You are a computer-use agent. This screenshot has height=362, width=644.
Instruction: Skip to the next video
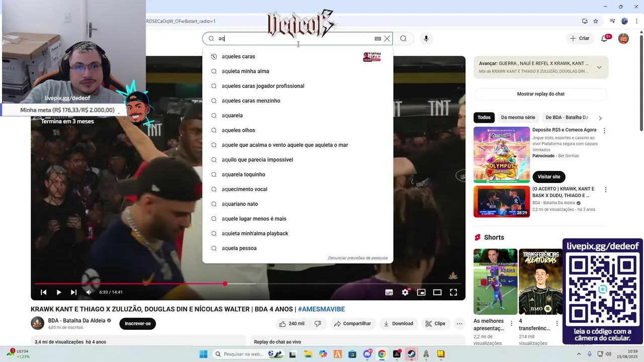(74, 292)
